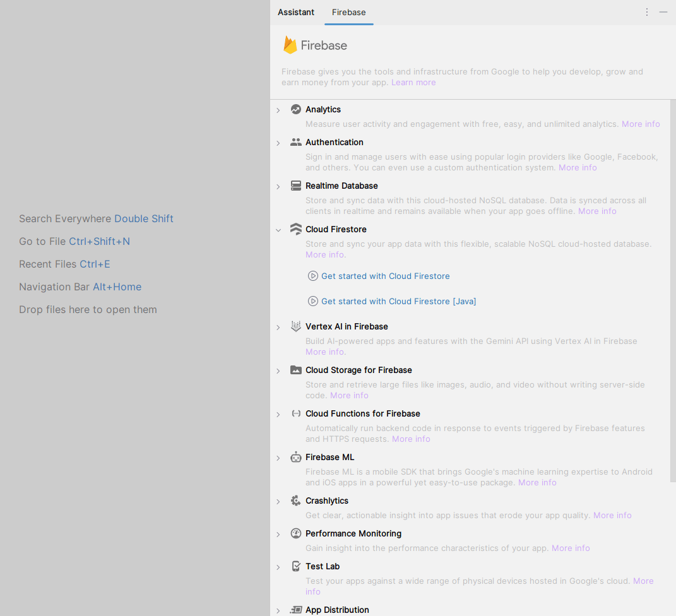Screen dimensions: 676x616
Task: Open More info link under Cloud Firestore
Action: tap(324, 255)
